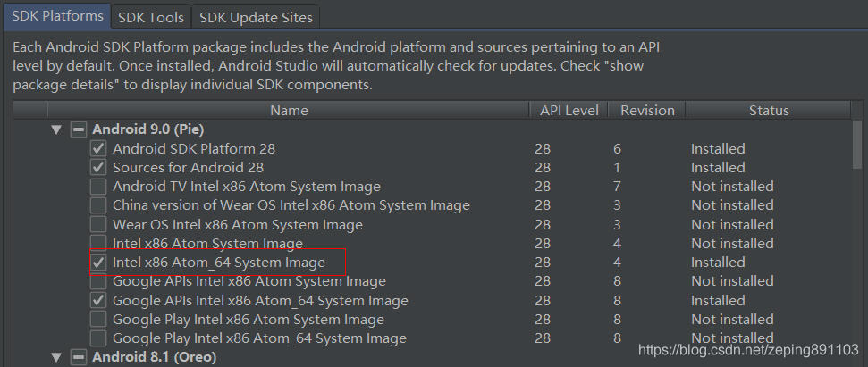Click revision 7 of Android TV system image

617,187
